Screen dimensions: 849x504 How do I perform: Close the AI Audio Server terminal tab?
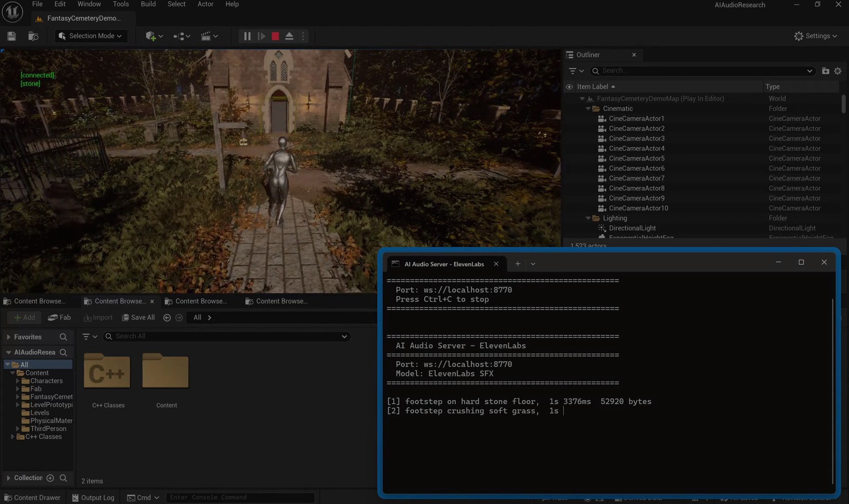(x=496, y=264)
